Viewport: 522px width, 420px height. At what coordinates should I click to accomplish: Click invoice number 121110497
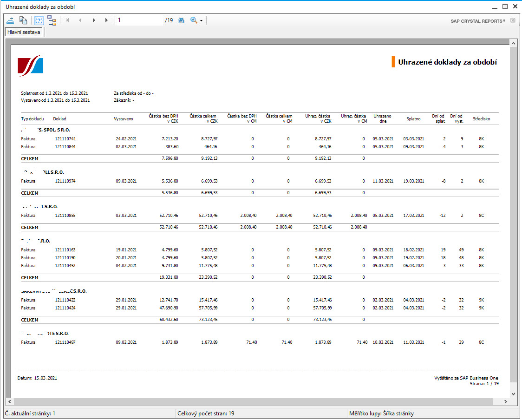tap(65, 342)
